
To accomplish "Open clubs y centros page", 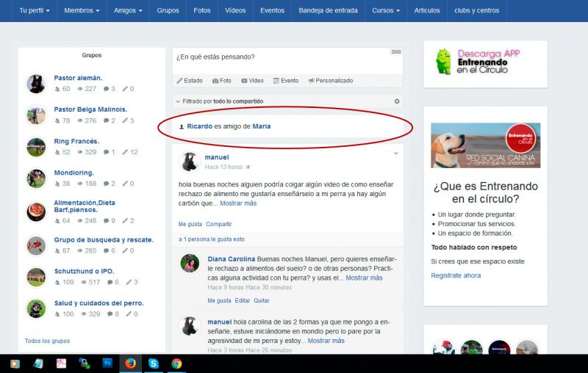I will pos(476,10).
